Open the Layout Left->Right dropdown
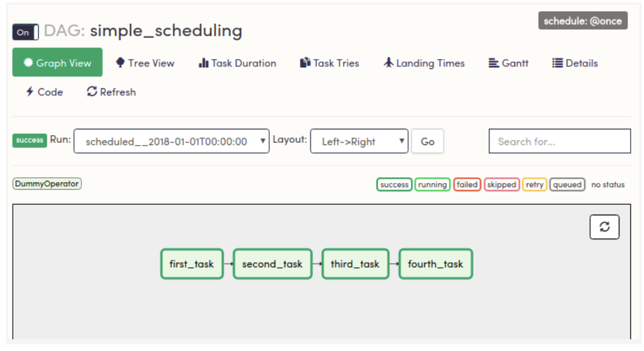 (x=359, y=142)
